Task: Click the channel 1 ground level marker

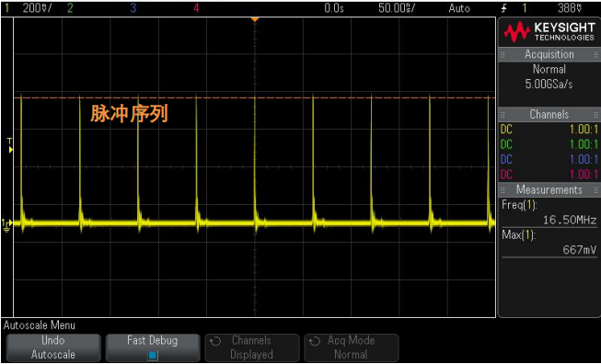Action: coord(6,225)
